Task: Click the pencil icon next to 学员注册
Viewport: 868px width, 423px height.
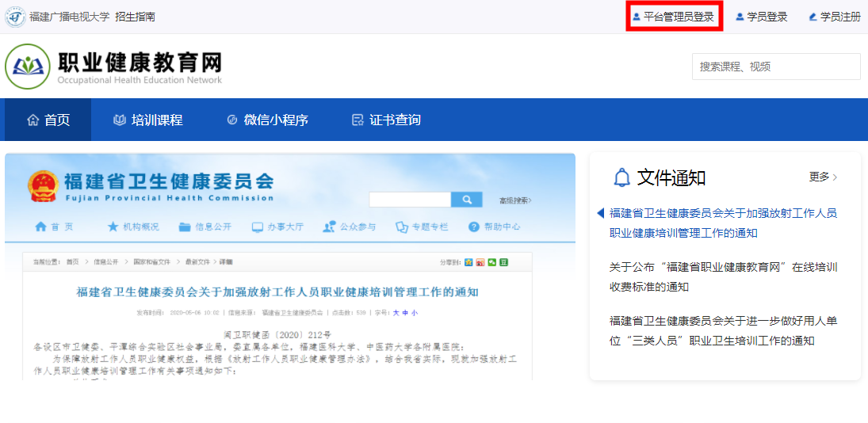Action: [813, 17]
